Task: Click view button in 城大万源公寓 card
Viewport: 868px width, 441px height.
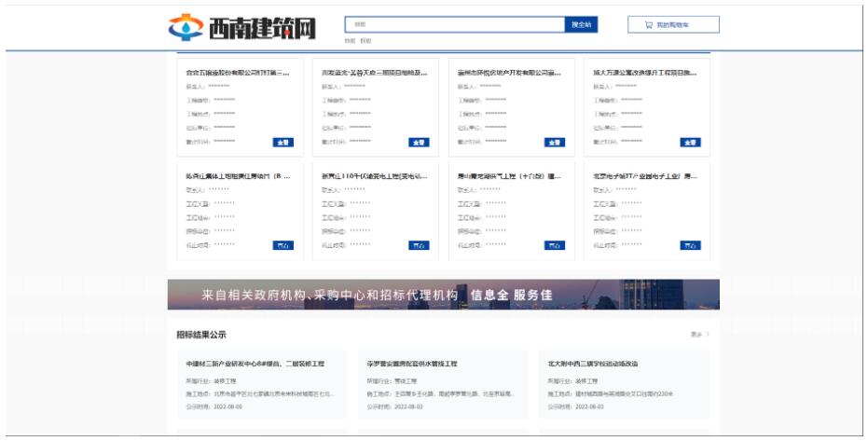Action: coord(690,143)
